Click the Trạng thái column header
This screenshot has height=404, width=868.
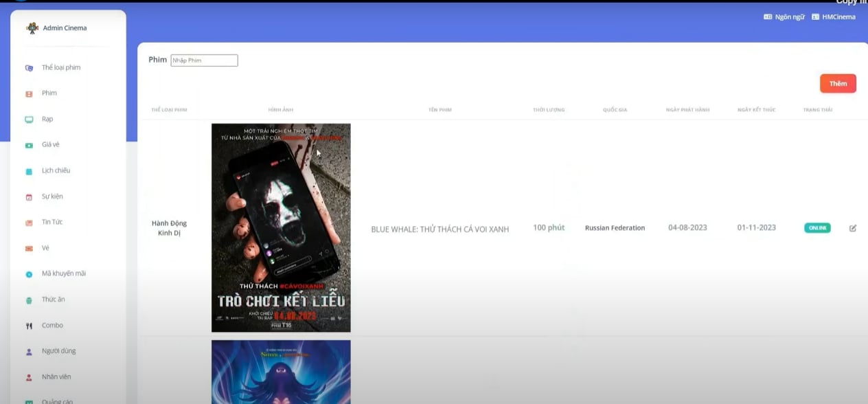click(818, 110)
